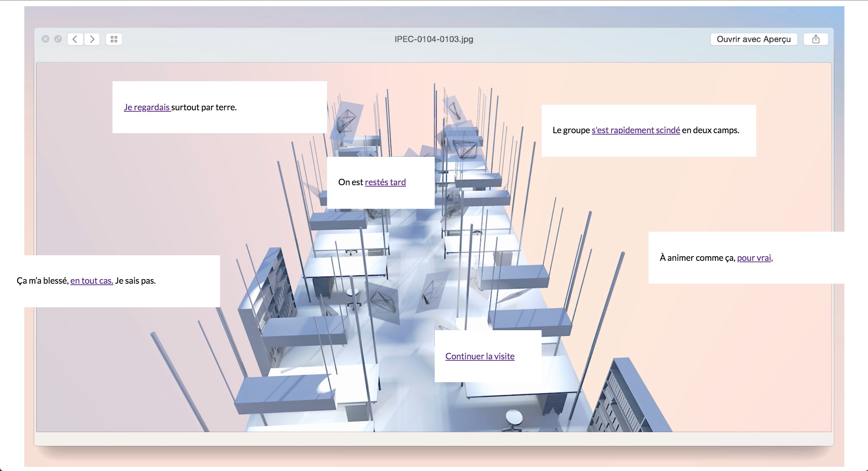Click the restés tard link
Viewport: 868px width, 471px height.
[385, 182]
